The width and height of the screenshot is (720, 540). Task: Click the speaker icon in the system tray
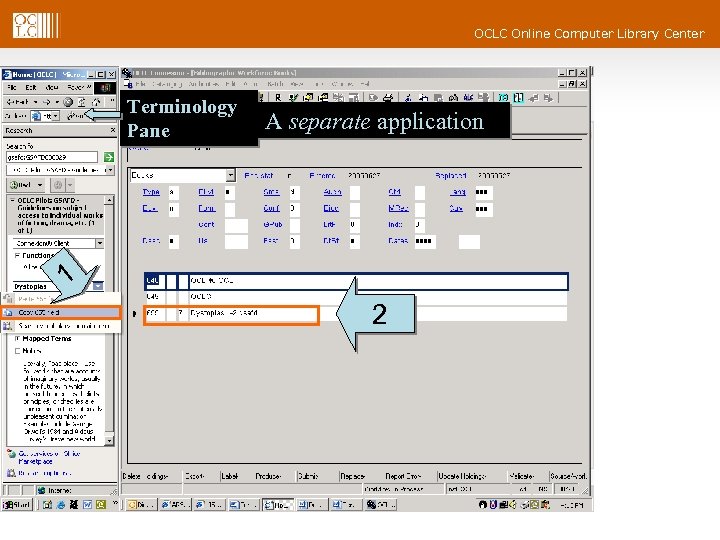tap(513, 505)
